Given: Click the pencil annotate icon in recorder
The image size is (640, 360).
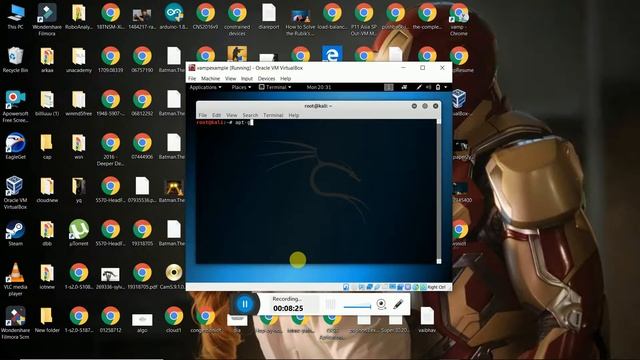Looking at the screenshot, I should coord(398,304).
